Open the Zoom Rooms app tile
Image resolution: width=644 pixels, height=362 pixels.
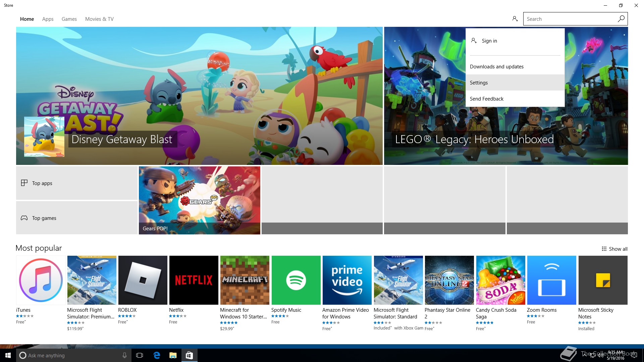(552, 280)
